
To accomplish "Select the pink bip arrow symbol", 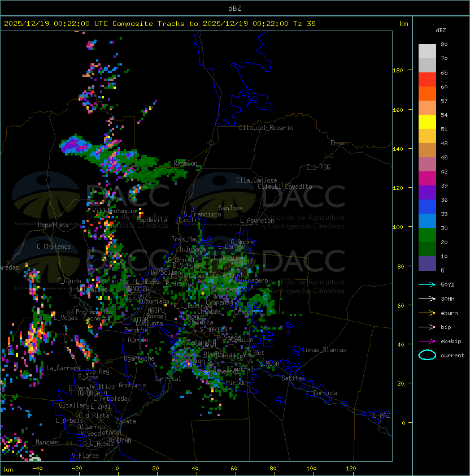I will 427,327.
